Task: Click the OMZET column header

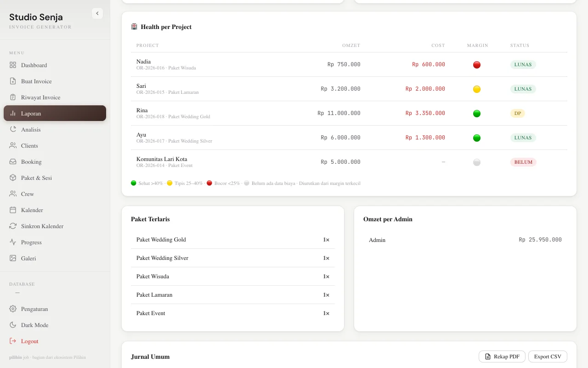Action: pyautogui.click(x=351, y=46)
